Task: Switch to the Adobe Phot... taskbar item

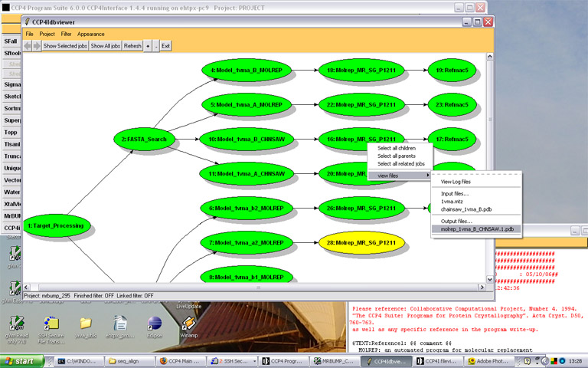Action: coord(488,361)
